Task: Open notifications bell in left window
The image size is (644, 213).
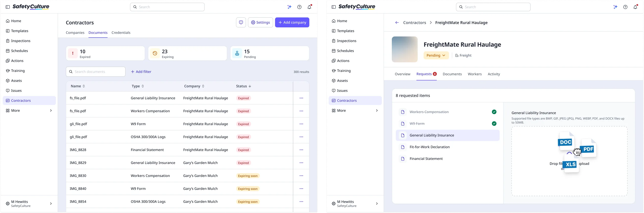Action: [310, 7]
